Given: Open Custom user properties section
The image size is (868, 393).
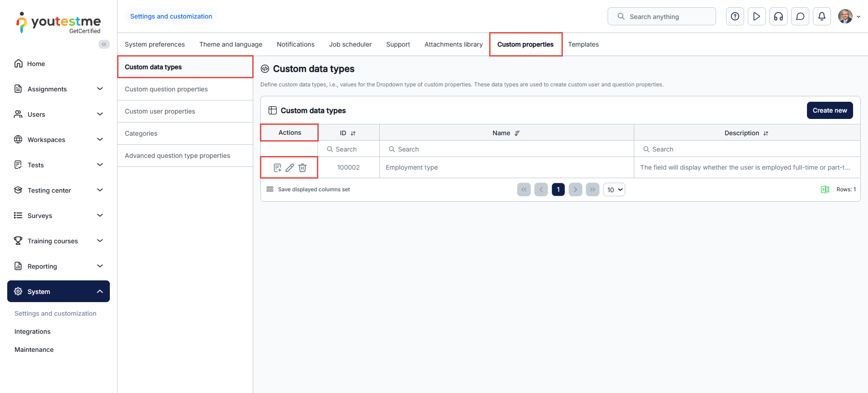Looking at the screenshot, I should (160, 111).
